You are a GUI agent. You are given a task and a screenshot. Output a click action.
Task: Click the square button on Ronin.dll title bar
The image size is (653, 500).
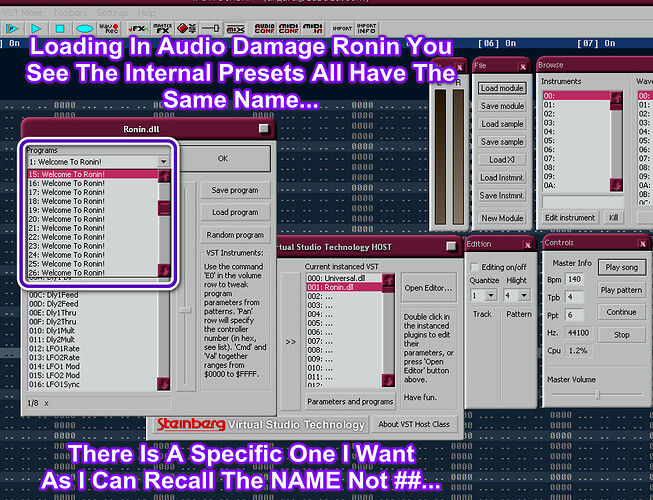[x=264, y=129]
